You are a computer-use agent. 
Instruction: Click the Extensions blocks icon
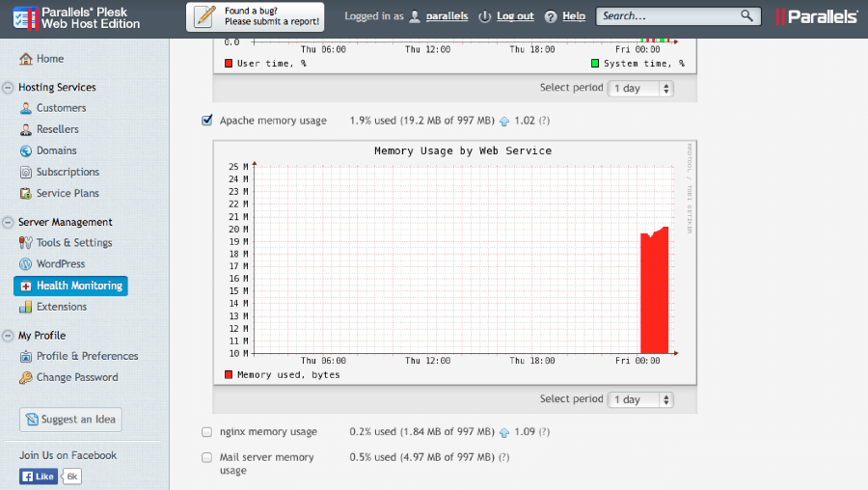point(25,307)
